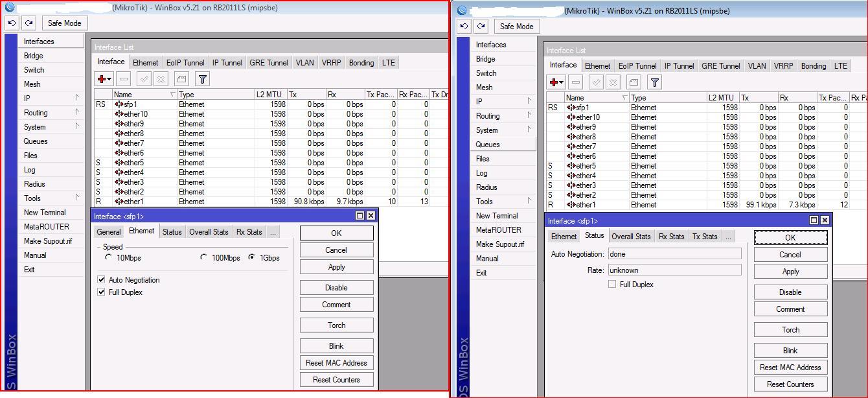
Task: Click Remove minus icon in left Interface List
Action: coord(124,79)
